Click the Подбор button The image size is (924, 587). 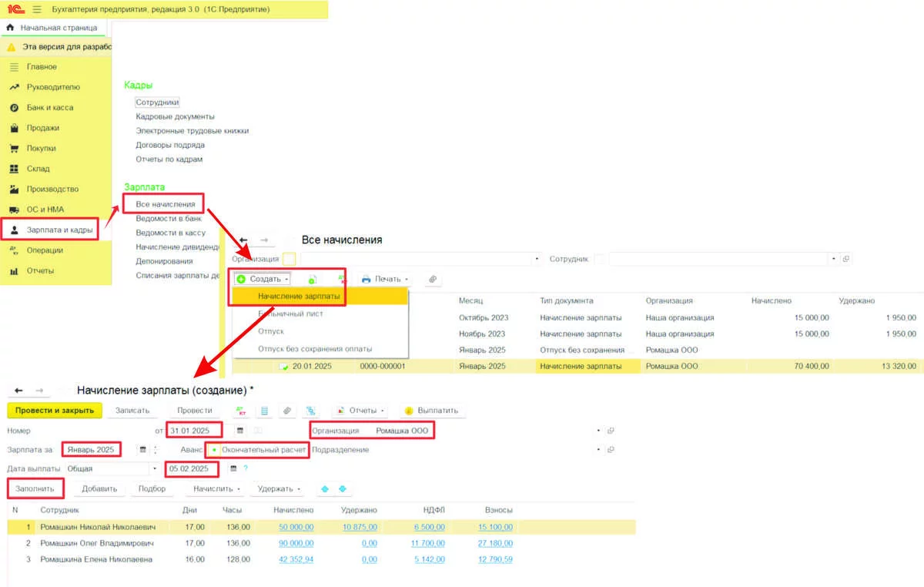tap(152, 488)
